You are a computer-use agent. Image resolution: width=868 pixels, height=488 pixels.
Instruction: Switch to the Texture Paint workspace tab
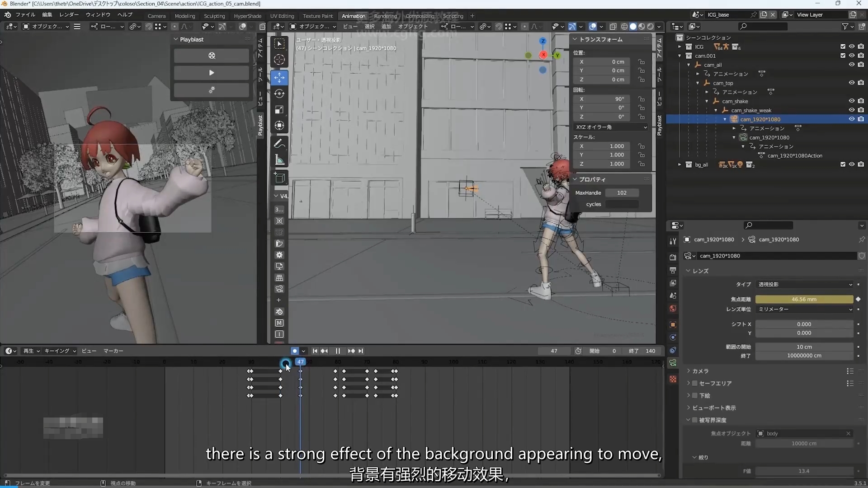(318, 16)
